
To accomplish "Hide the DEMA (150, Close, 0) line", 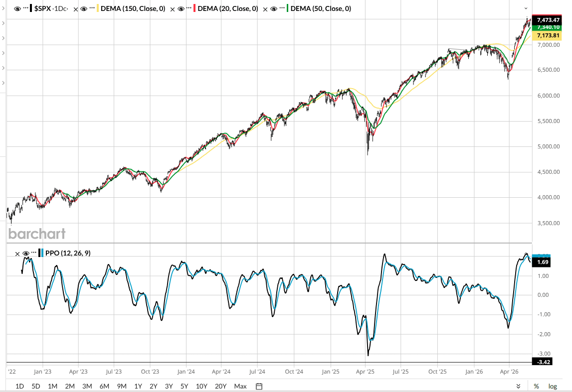I will point(84,9).
